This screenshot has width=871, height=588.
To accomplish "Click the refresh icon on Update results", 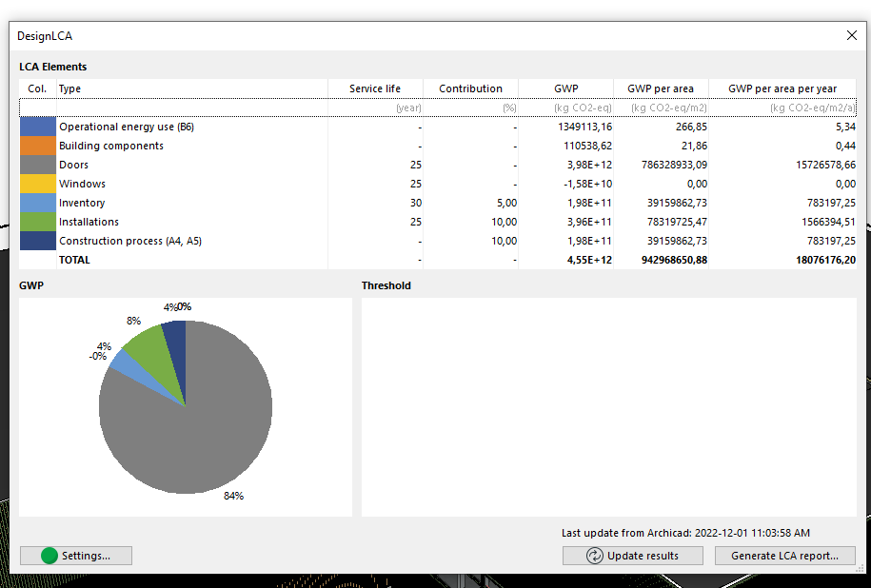I will [594, 556].
